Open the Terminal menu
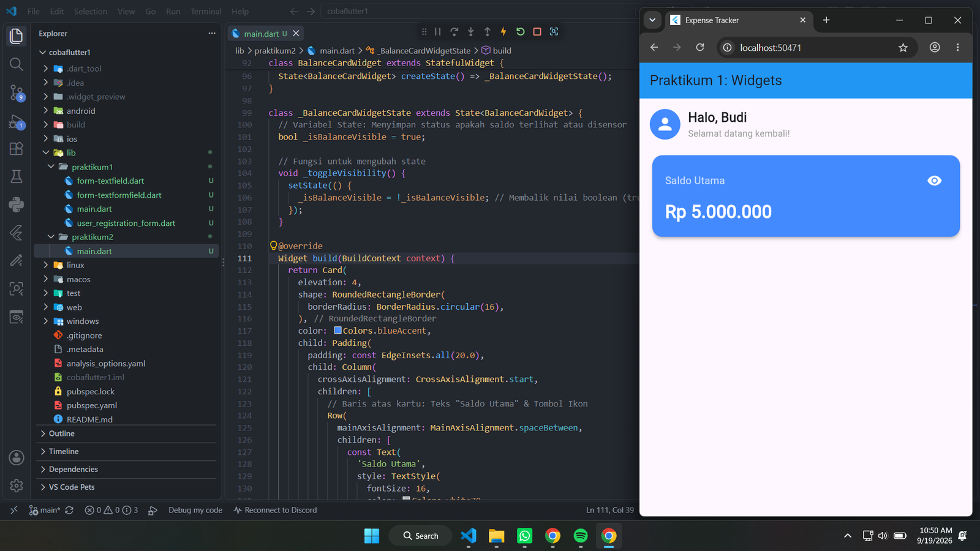The width and height of the screenshot is (980, 551). (206, 12)
